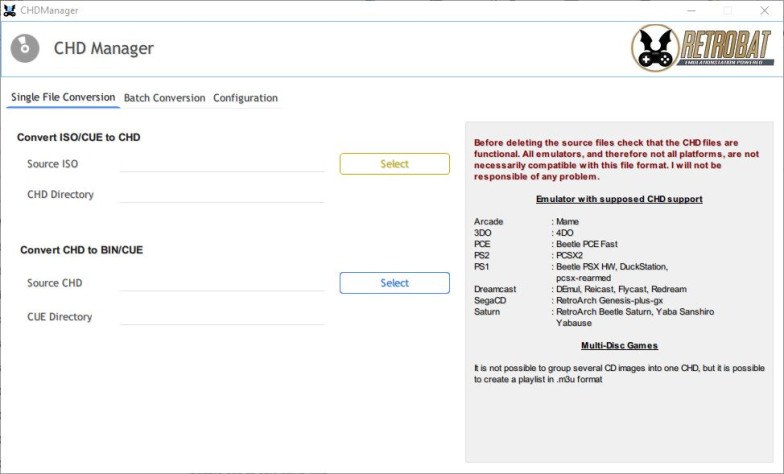This screenshot has width=784, height=474.
Task: Click the Emulator with supposed CHD support heading
Action: pos(619,199)
